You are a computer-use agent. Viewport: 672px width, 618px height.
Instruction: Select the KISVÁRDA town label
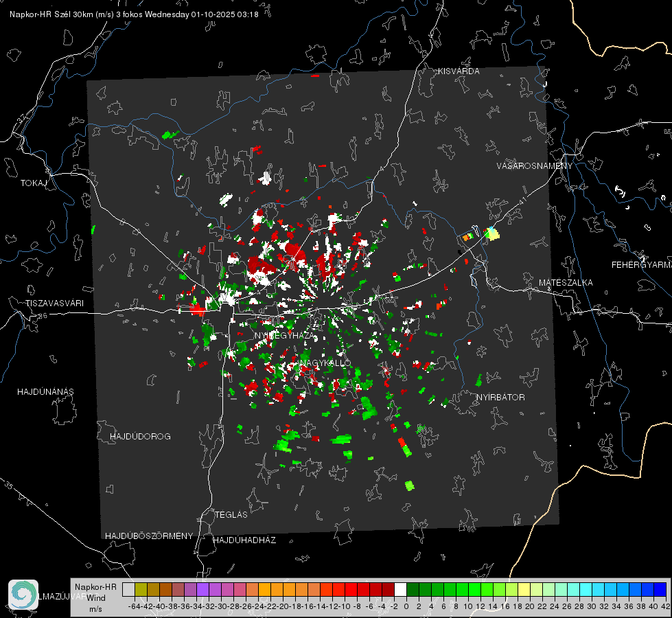(459, 71)
